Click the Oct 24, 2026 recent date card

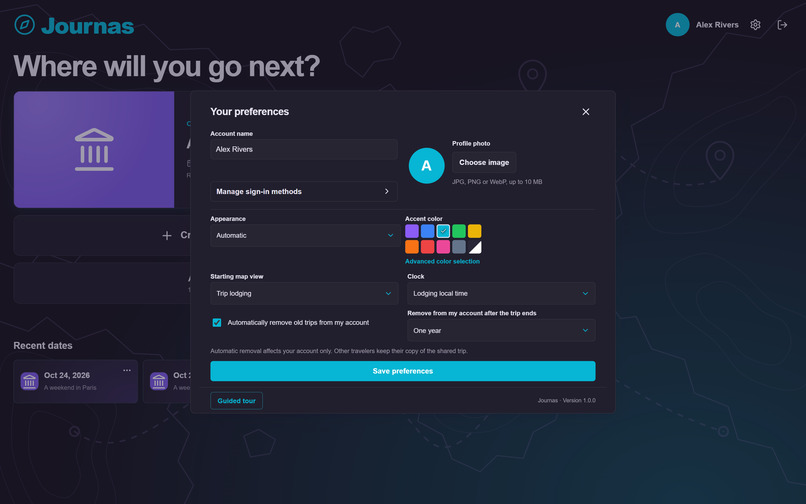pyautogui.click(x=76, y=381)
